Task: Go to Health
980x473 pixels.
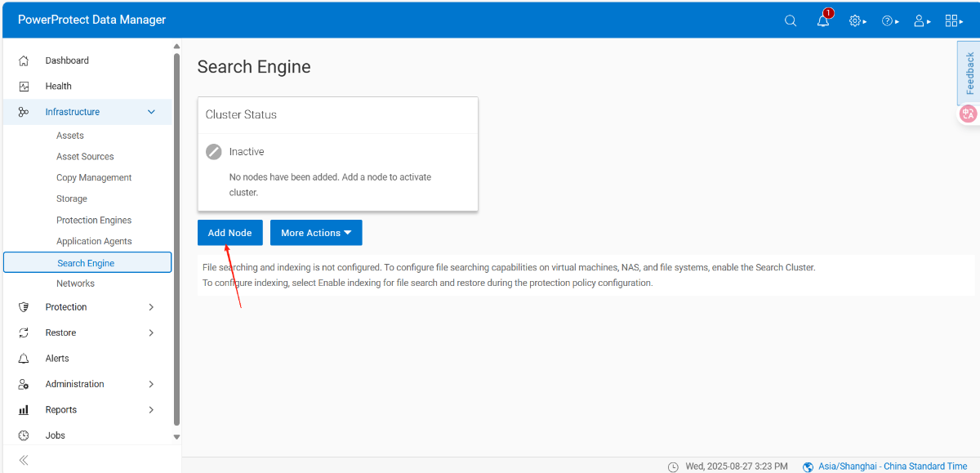Action: tap(58, 86)
